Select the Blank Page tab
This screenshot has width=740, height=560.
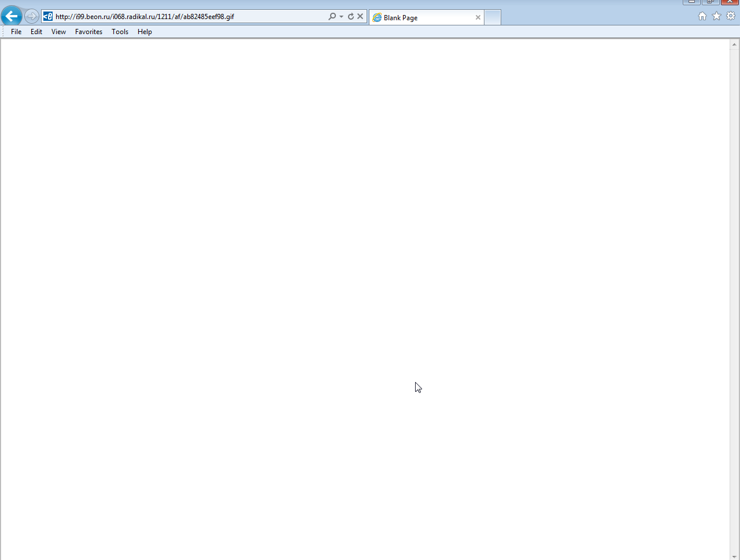click(426, 17)
